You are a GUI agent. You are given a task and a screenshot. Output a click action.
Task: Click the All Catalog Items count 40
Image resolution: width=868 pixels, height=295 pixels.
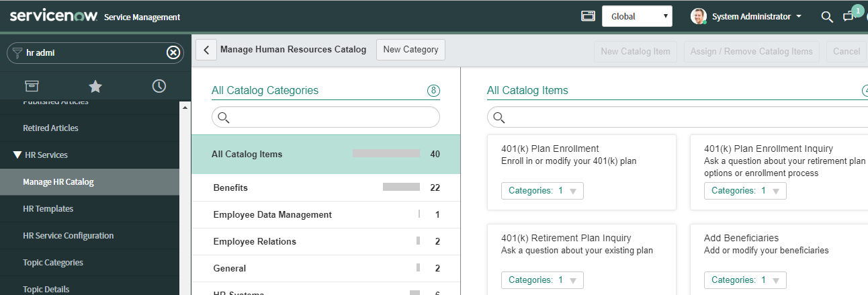(x=435, y=154)
